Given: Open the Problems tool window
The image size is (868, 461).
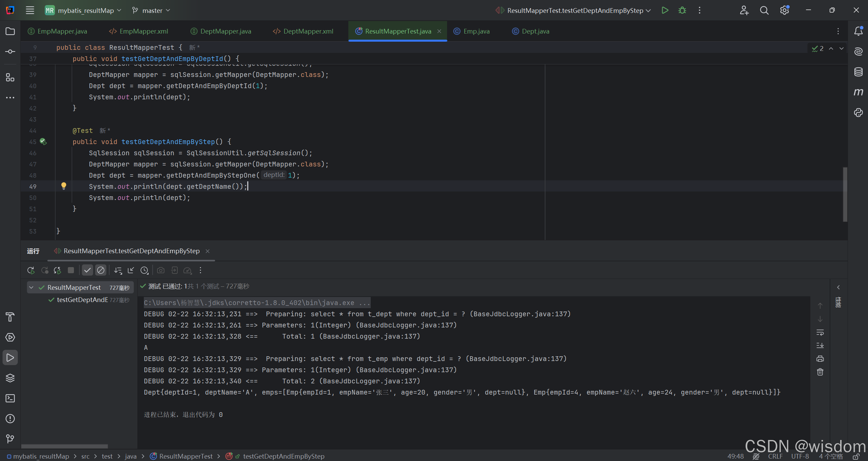Looking at the screenshot, I should [10, 419].
